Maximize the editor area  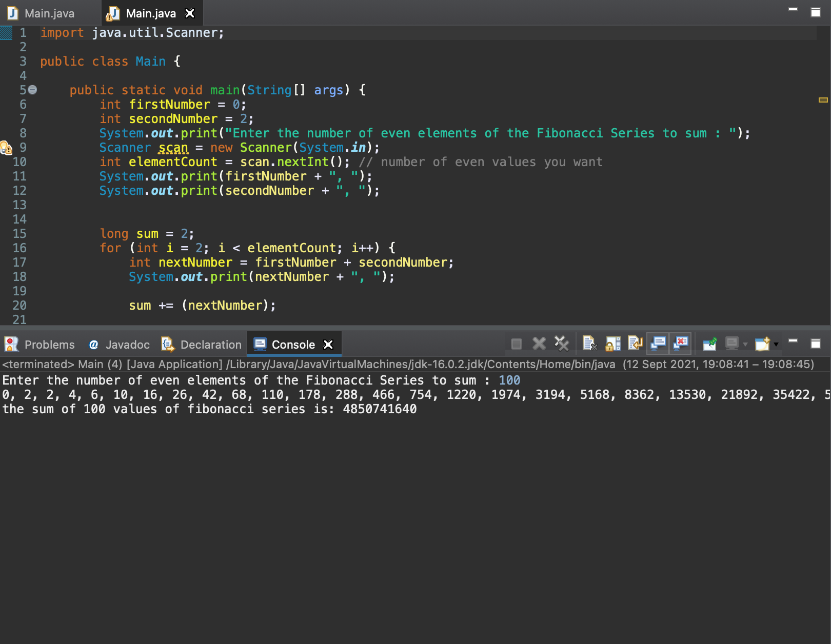tap(816, 12)
